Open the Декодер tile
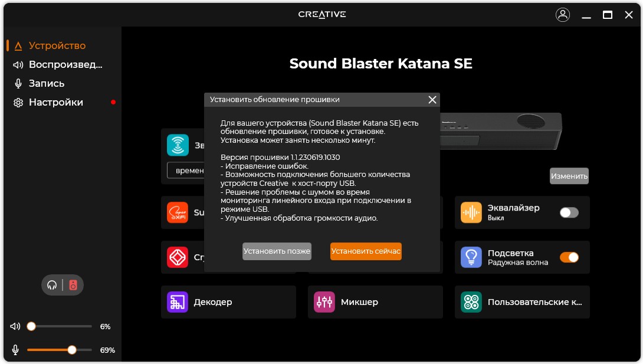 pyautogui.click(x=228, y=302)
